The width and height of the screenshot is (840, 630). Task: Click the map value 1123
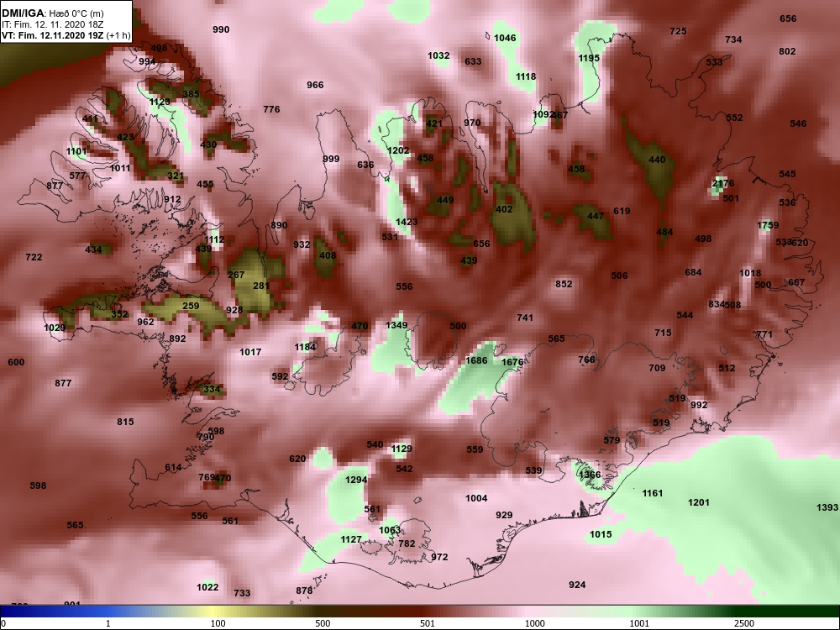coord(160,102)
